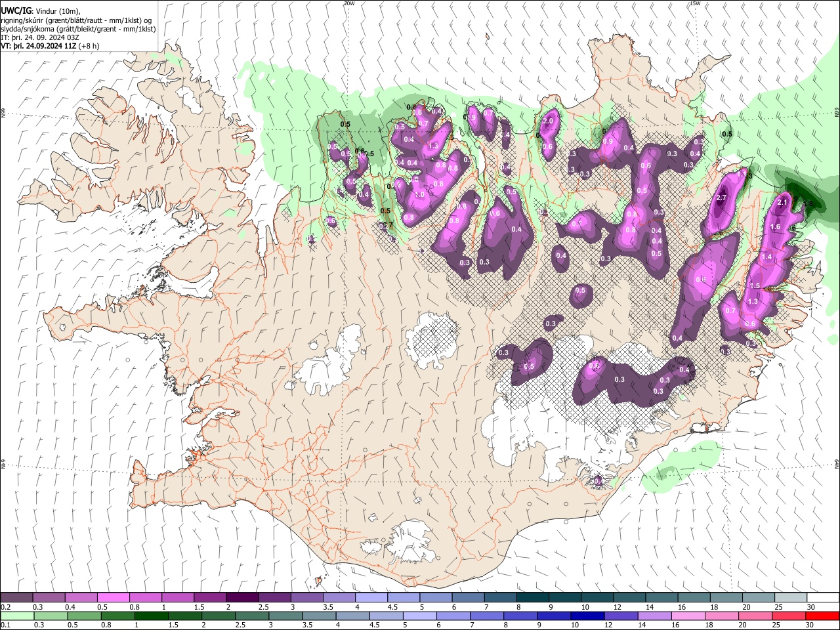Click the 3.5 label on the snow scale

(329, 607)
